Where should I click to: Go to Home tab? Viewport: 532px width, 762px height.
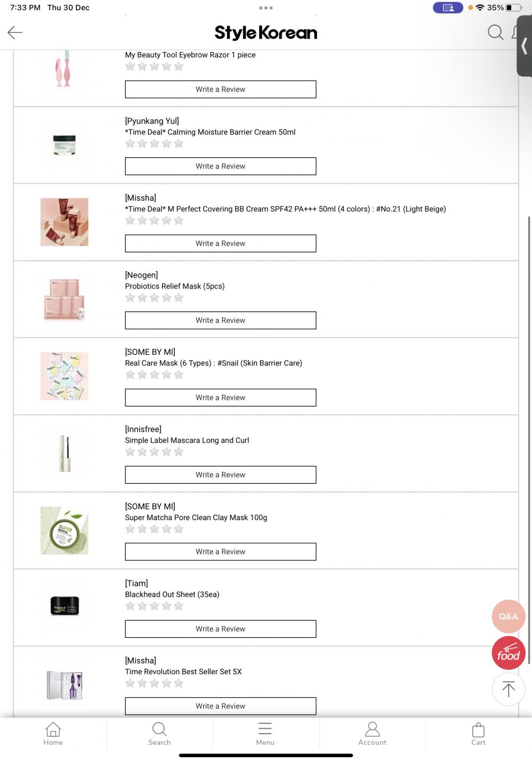(53, 734)
